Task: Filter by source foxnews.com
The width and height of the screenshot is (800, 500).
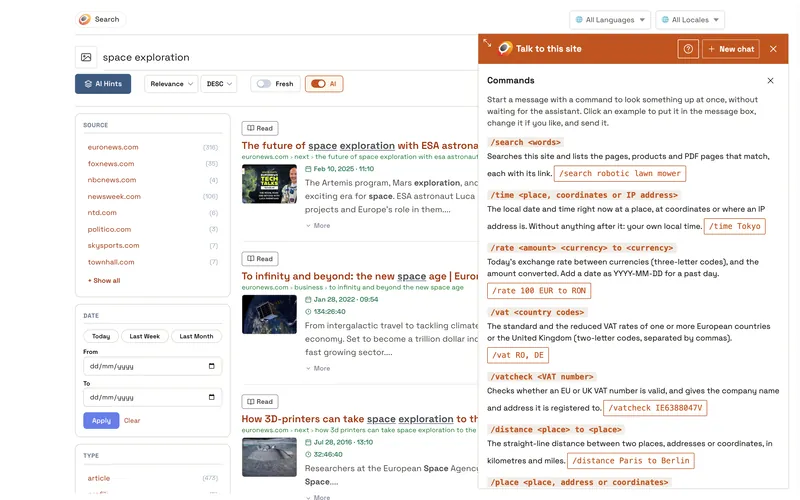Action: tap(111, 164)
